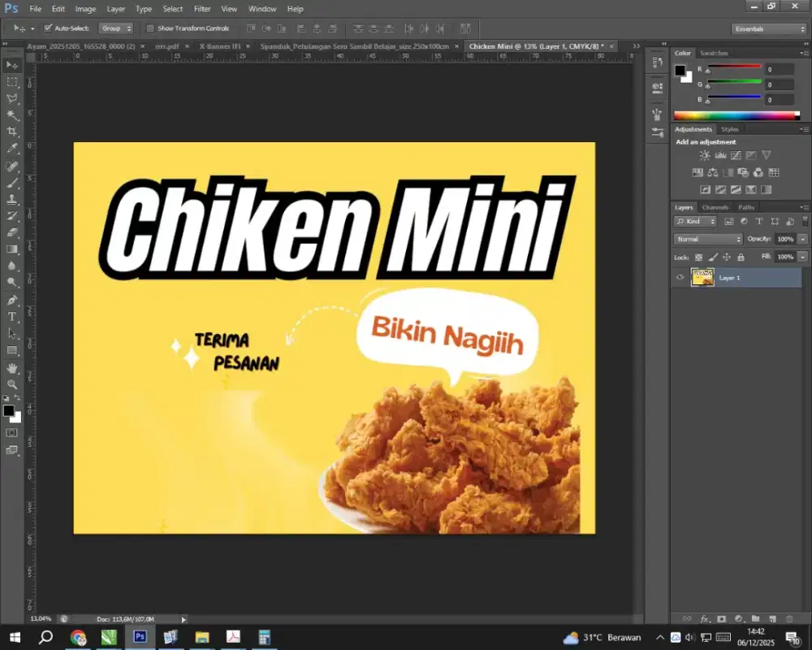Switch to the Channels tab
The image size is (812, 650).
click(715, 207)
